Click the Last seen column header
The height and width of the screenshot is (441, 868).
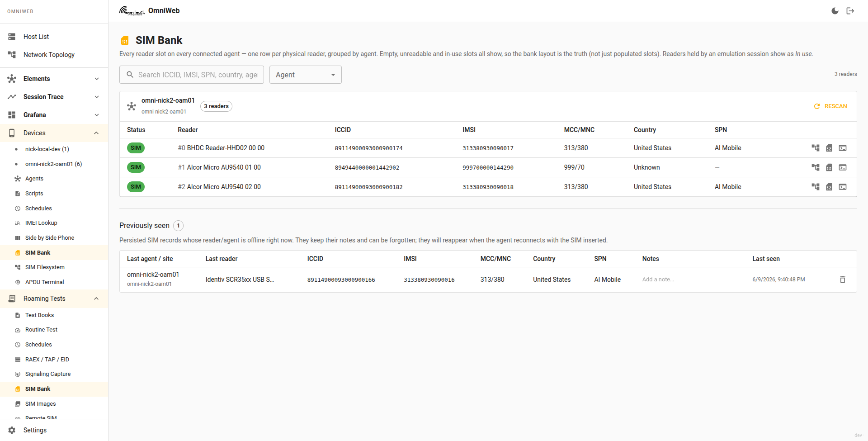(766, 259)
